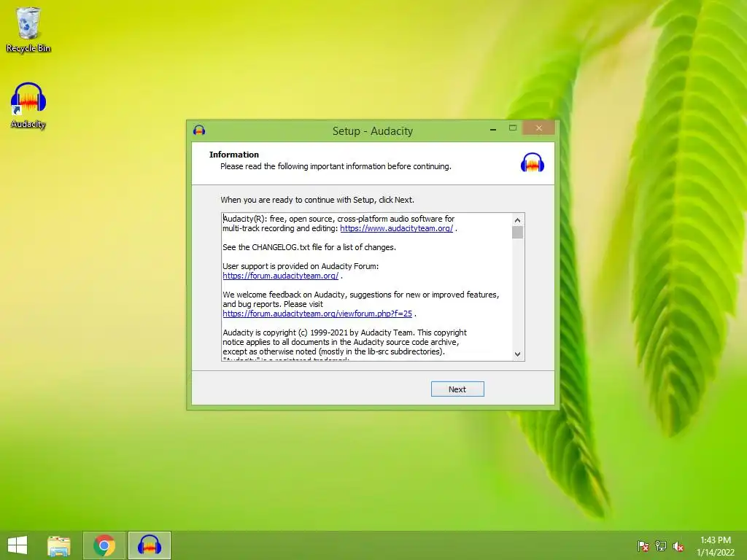Click the scroll down arrow in info box
Viewport: 747px width, 560px height.
click(518, 354)
